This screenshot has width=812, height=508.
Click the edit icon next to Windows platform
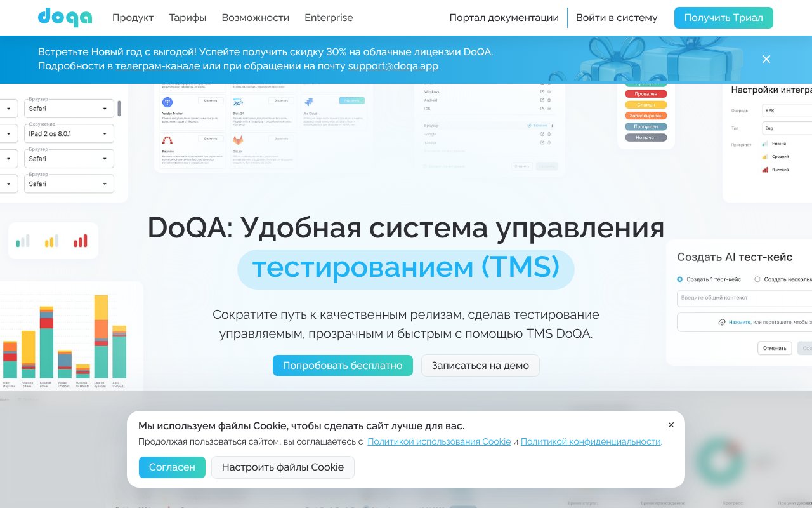click(x=542, y=91)
